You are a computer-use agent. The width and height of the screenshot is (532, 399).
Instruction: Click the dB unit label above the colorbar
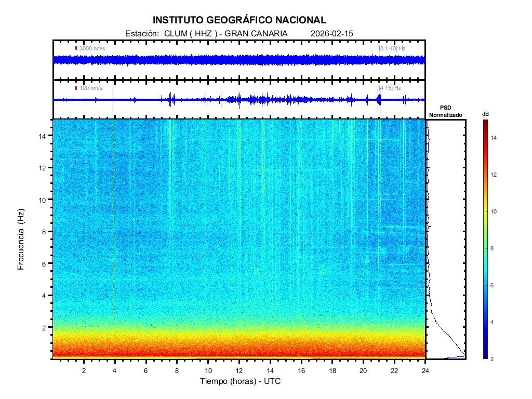coord(485,113)
